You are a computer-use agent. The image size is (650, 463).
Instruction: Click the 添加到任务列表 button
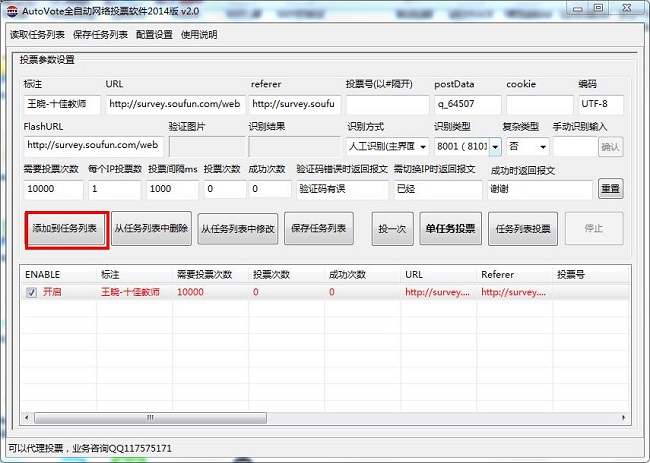(67, 230)
